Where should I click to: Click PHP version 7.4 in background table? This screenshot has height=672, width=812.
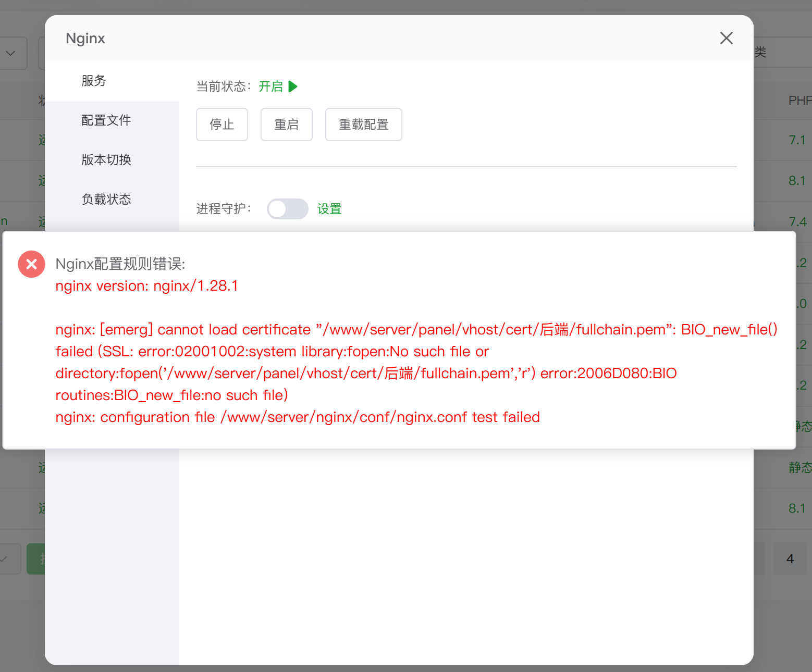tap(797, 222)
